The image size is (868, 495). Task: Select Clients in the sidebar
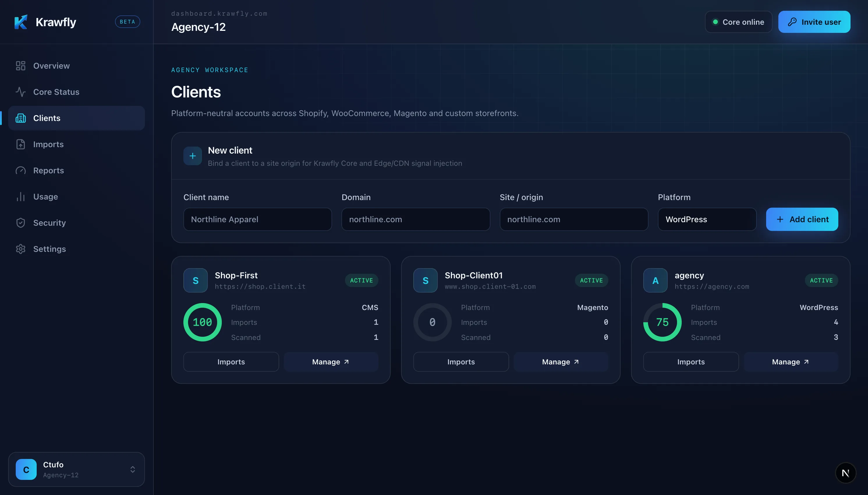click(77, 118)
